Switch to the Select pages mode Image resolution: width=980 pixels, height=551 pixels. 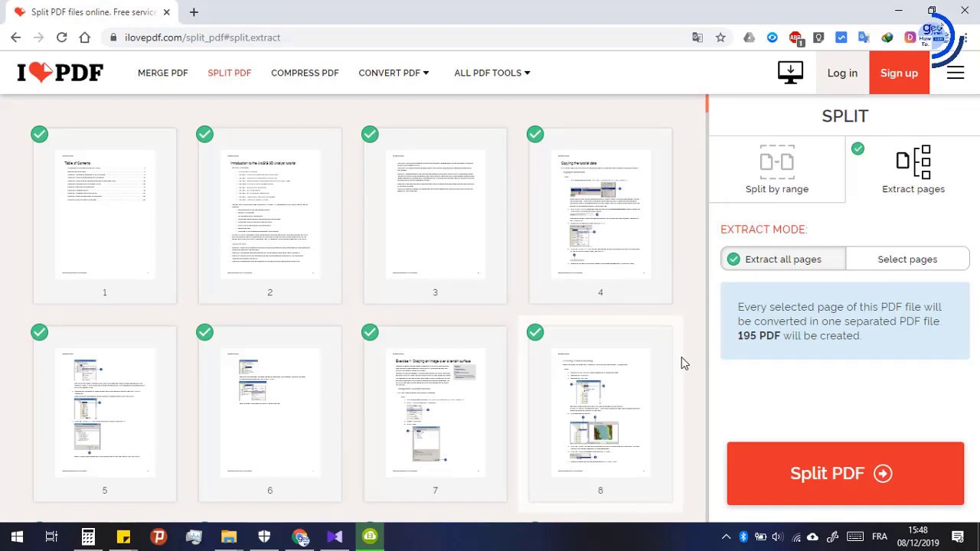(x=907, y=259)
